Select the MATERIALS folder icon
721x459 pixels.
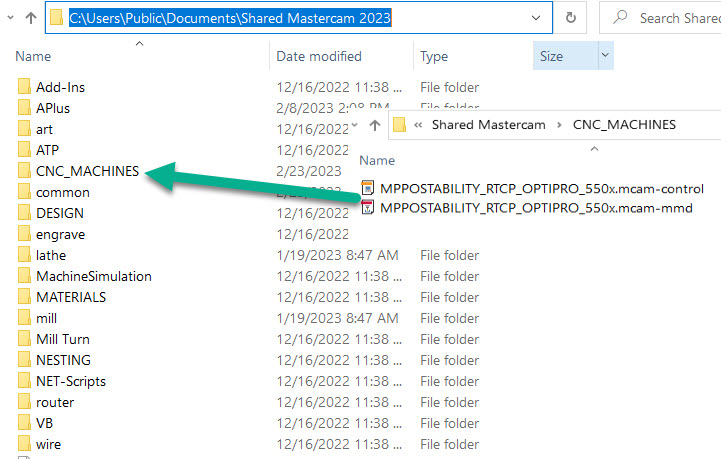tap(24, 296)
